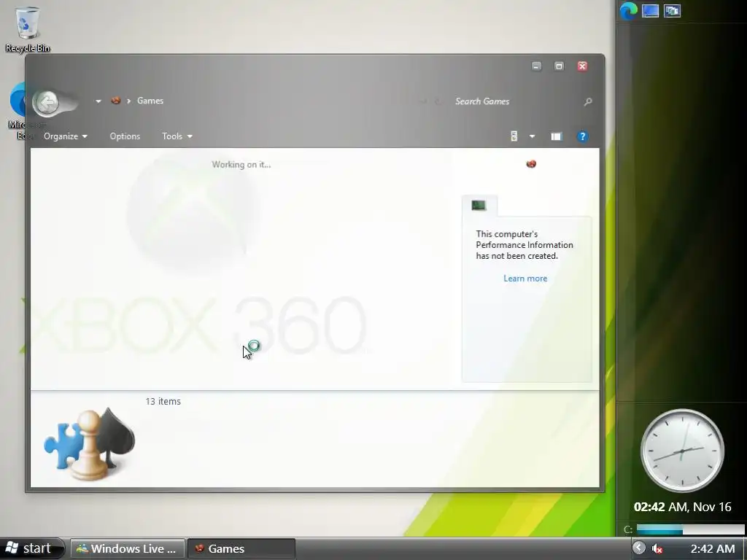Click the search magnifier icon

click(588, 101)
